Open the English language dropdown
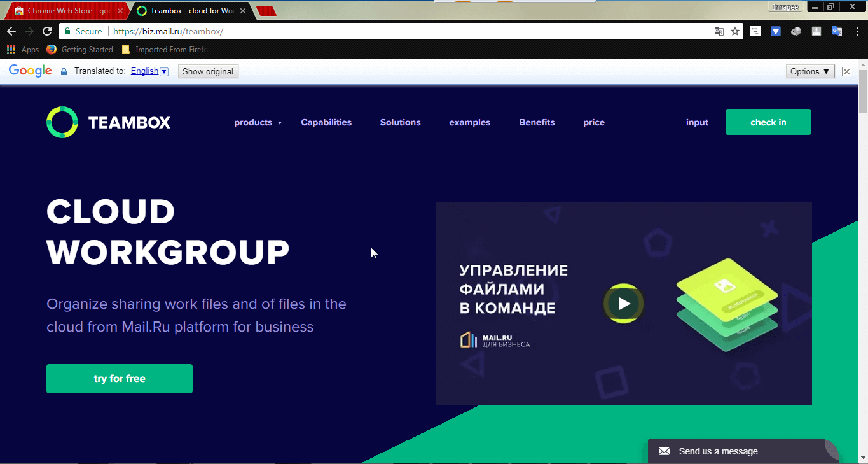 tap(149, 71)
